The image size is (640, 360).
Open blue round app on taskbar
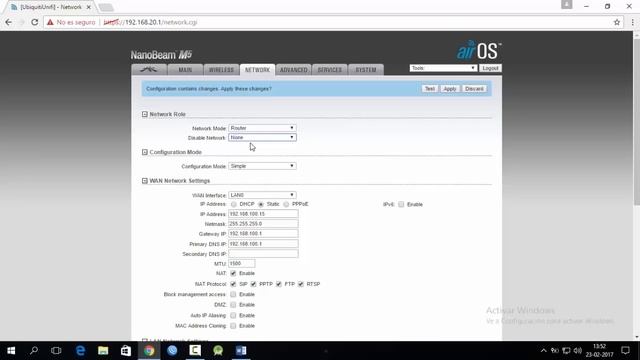click(172, 351)
